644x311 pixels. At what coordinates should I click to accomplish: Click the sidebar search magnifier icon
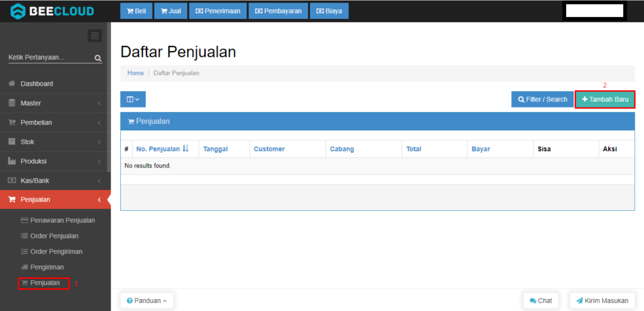97,58
